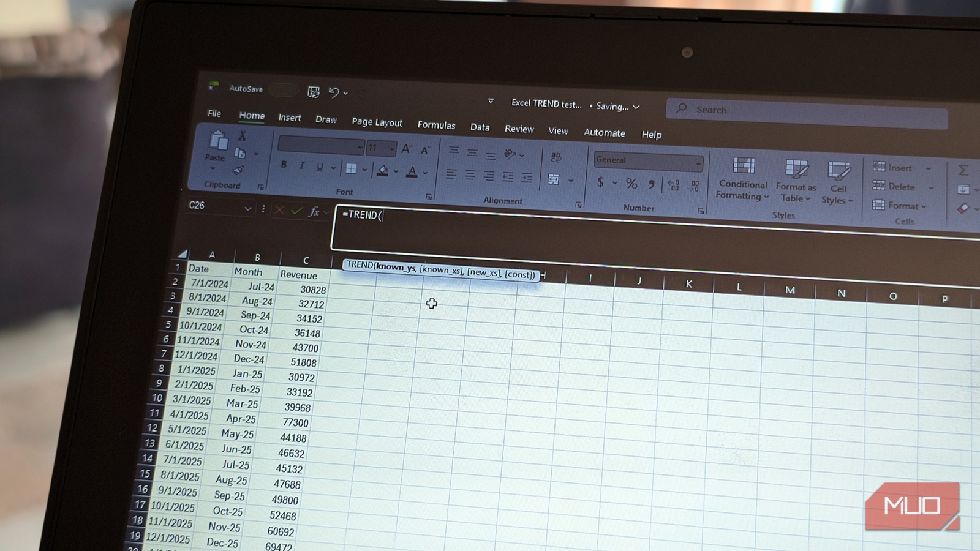
Task: Switch to the Formulas tab
Action: [x=437, y=125]
